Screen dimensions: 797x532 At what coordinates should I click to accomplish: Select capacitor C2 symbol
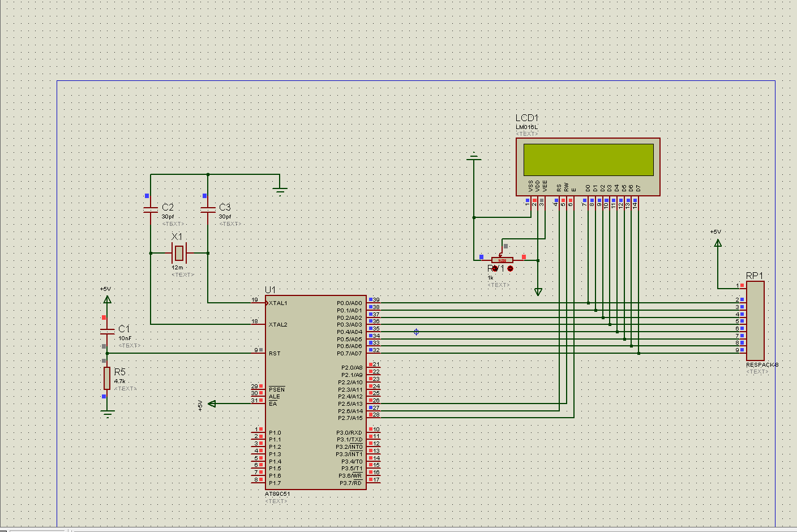click(x=151, y=210)
